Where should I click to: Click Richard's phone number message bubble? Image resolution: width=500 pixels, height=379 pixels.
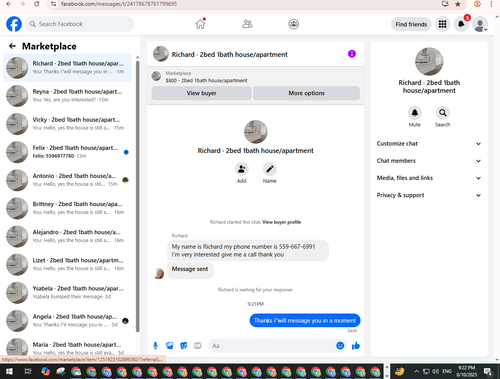[x=248, y=250]
